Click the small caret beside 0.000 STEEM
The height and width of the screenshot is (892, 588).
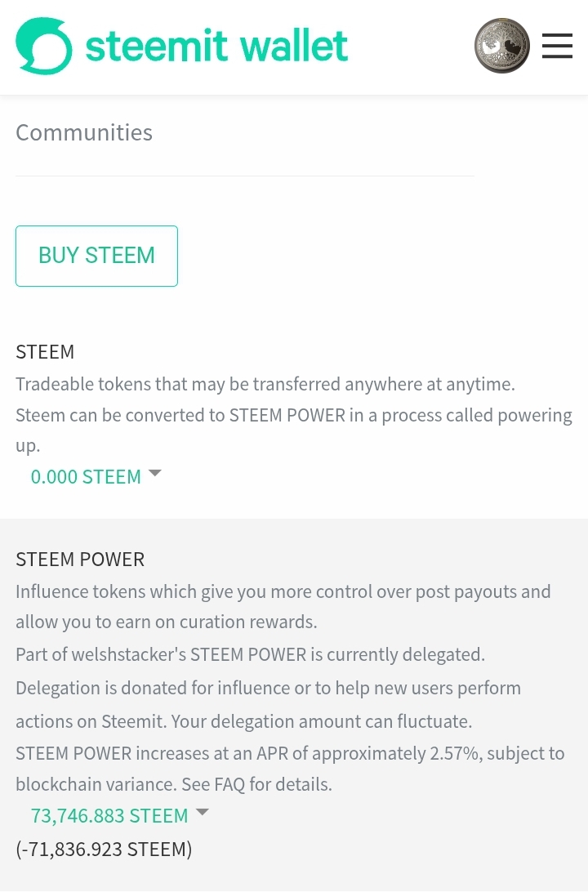[154, 473]
